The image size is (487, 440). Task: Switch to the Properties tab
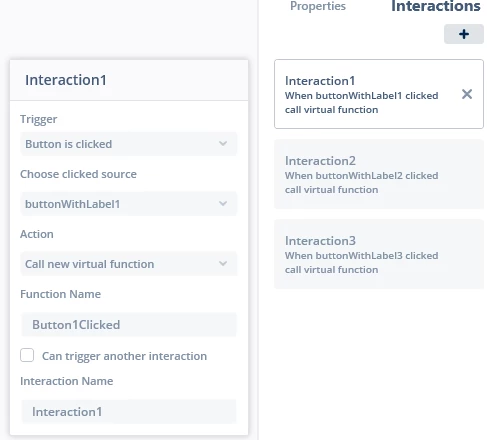tap(318, 6)
